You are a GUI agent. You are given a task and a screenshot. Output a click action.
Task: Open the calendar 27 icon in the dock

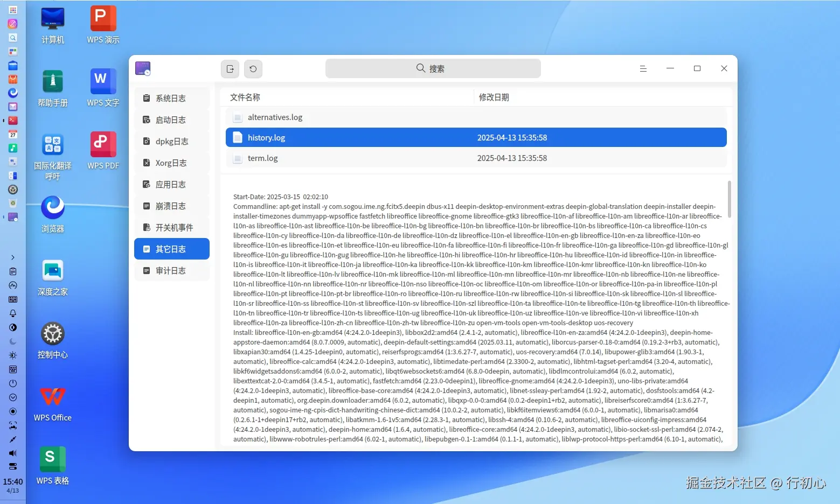point(13,134)
